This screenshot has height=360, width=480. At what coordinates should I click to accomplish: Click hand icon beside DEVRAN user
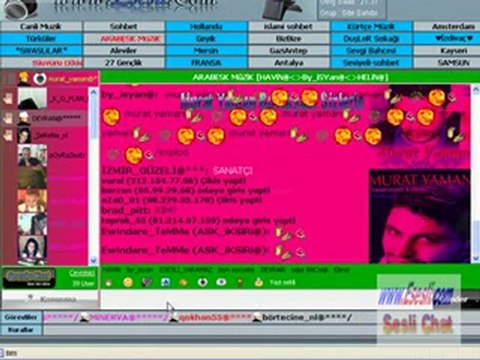click(8, 117)
